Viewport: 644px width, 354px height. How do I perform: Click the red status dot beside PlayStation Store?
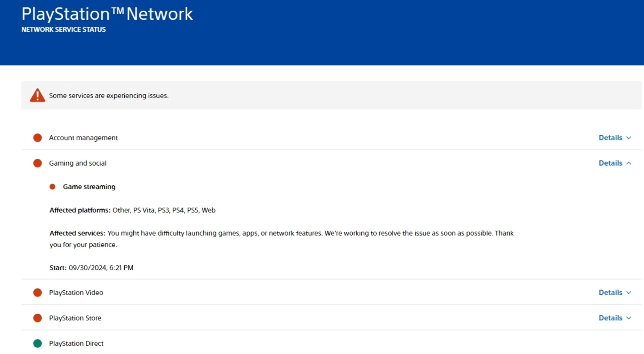(x=37, y=318)
